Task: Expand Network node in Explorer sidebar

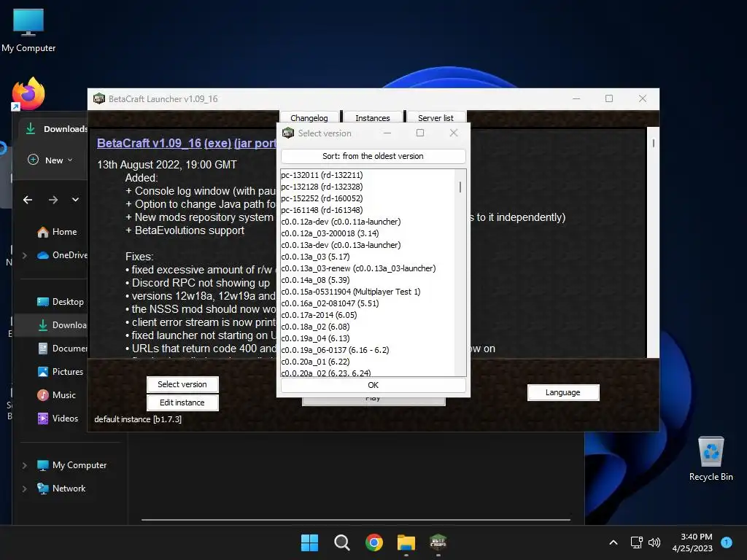Action: 25,489
